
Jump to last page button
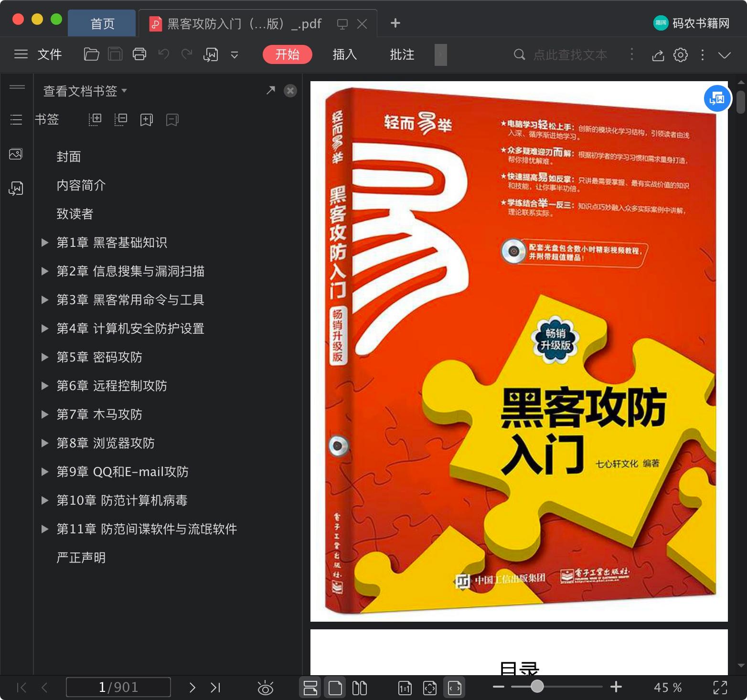pos(215,688)
